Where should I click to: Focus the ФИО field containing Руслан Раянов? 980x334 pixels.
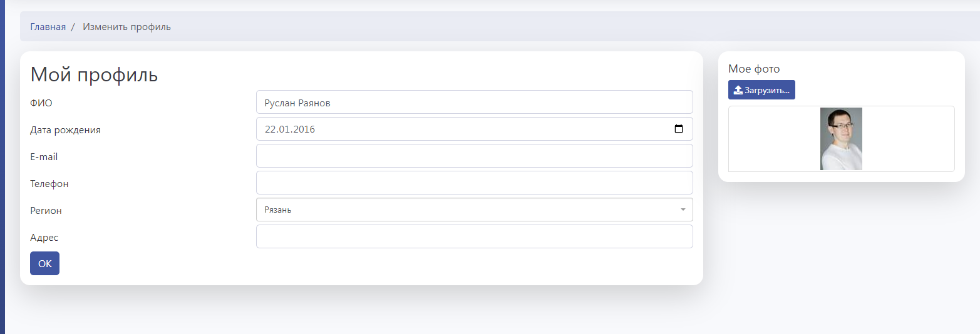click(474, 103)
